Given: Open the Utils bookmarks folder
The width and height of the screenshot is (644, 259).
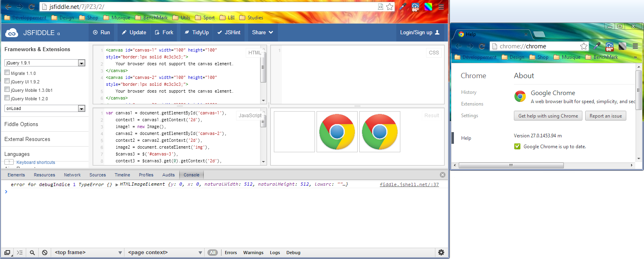Looking at the screenshot, I should pyautogui.click(x=181, y=18).
